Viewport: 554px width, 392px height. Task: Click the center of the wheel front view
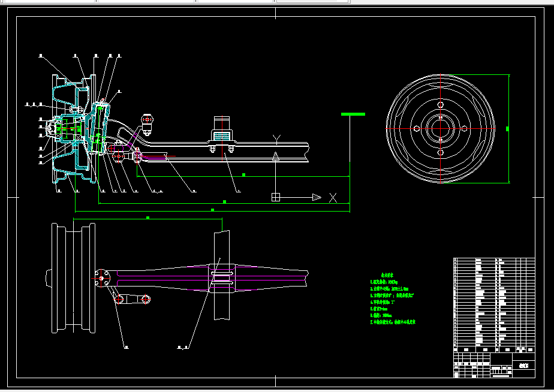point(440,128)
